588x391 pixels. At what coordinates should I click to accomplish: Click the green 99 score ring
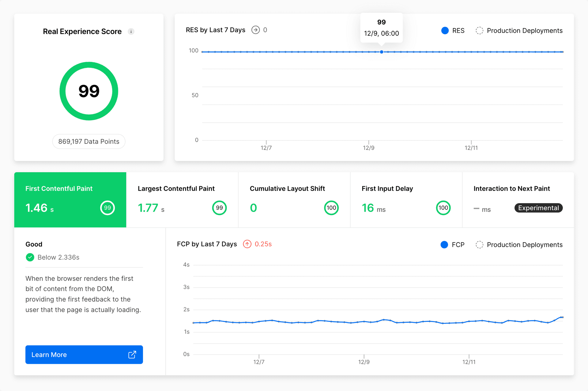89,91
